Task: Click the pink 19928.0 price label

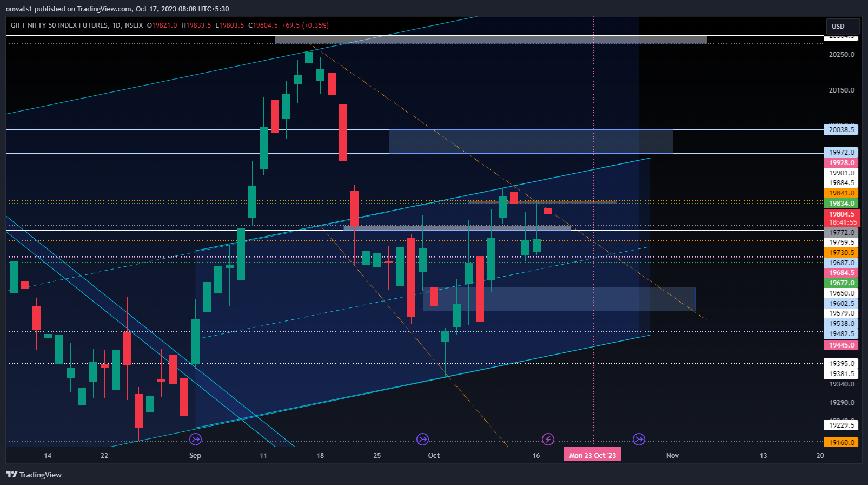Action: [x=842, y=163]
